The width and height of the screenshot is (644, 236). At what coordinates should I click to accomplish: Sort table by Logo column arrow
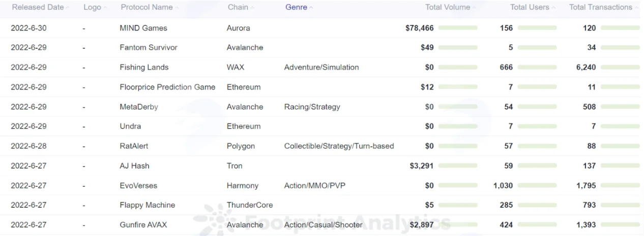(x=105, y=8)
